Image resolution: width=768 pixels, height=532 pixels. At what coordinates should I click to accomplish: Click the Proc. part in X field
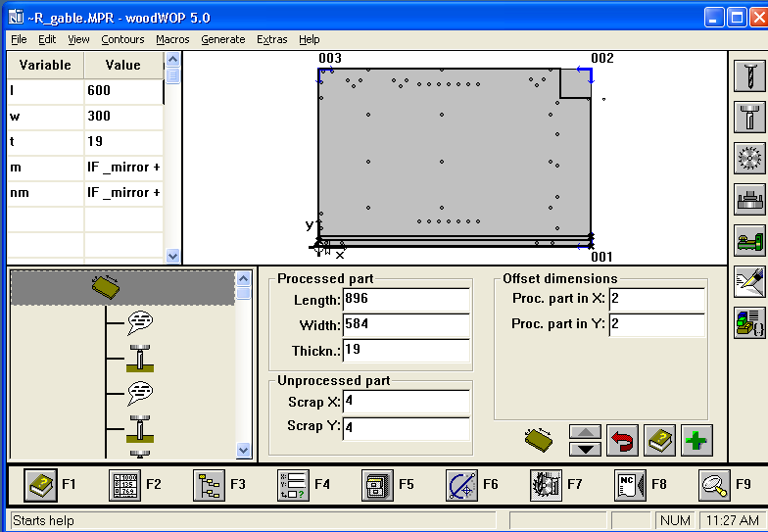656,300
